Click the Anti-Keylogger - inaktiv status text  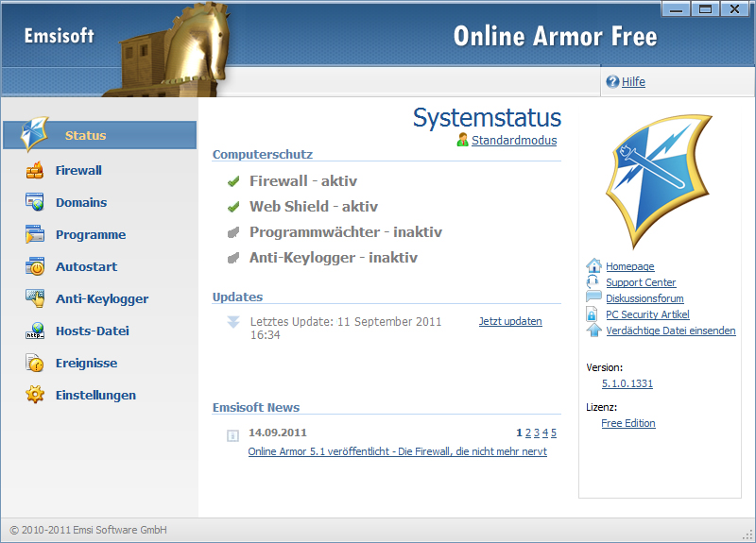(334, 258)
